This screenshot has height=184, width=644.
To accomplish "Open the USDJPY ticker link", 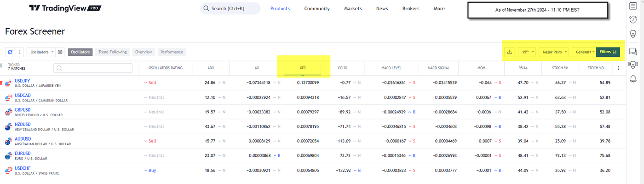I will (23, 81).
